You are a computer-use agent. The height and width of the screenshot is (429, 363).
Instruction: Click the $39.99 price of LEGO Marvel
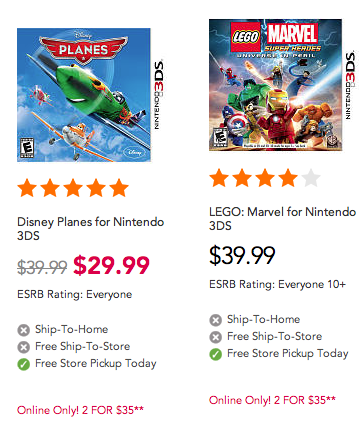pos(242,256)
